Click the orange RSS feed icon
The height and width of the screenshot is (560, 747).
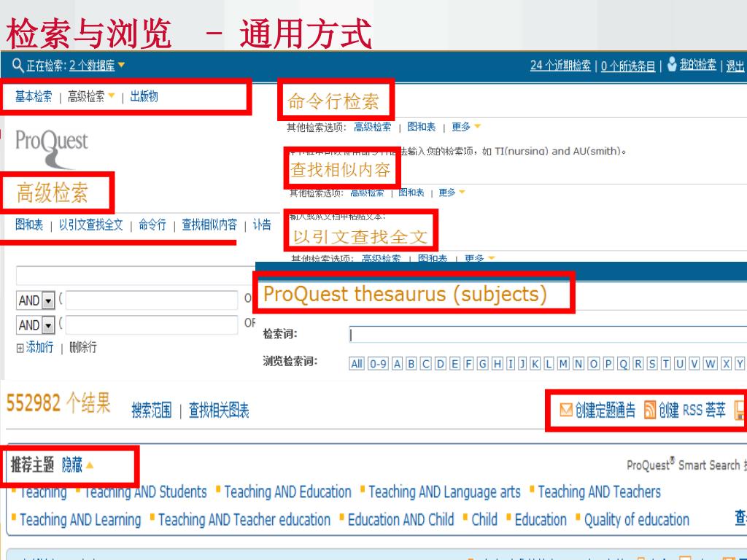649,410
